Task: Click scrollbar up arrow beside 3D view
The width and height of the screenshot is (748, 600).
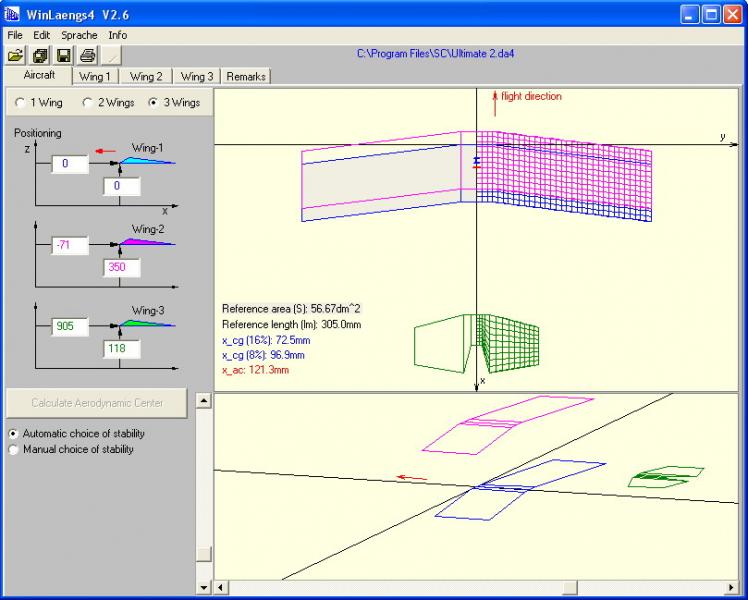Action: pos(204,401)
